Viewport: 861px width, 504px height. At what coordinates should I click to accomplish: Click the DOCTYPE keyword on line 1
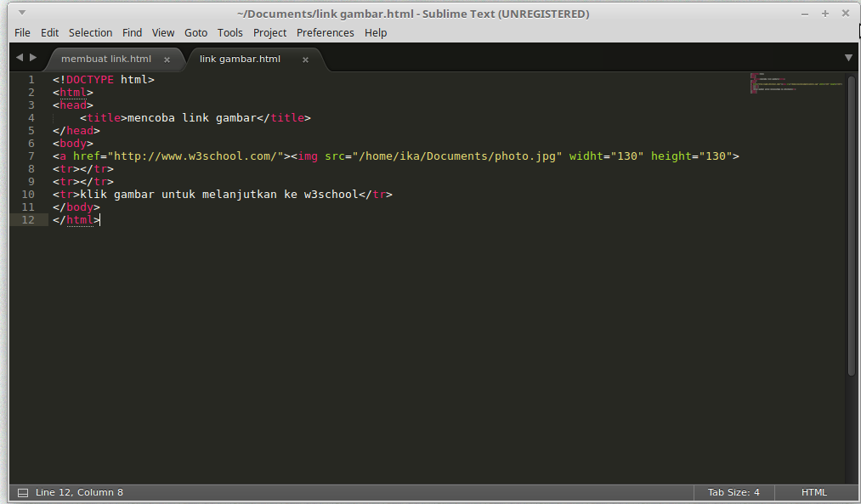(x=90, y=80)
